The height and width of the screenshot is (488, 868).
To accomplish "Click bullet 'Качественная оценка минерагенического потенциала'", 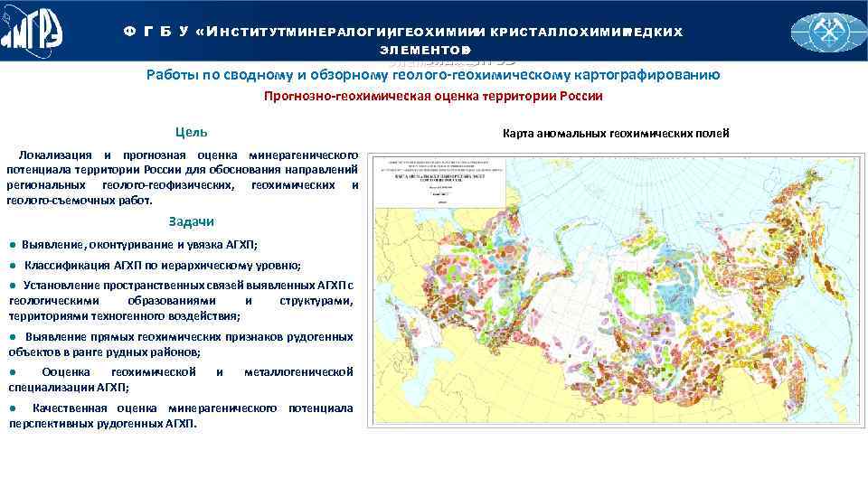I will (x=181, y=416).
